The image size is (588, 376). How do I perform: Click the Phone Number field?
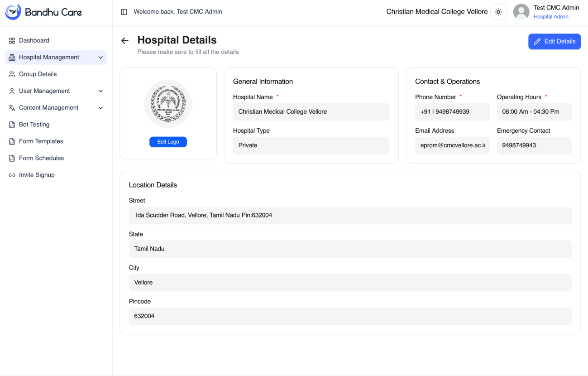452,111
